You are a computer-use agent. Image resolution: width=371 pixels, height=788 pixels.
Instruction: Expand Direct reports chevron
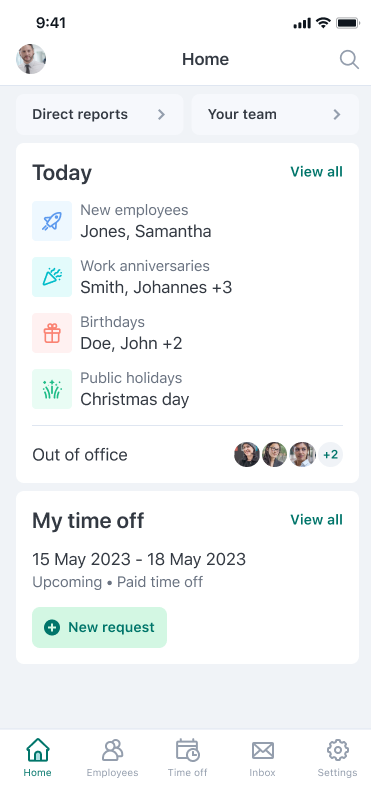[161, 115]
